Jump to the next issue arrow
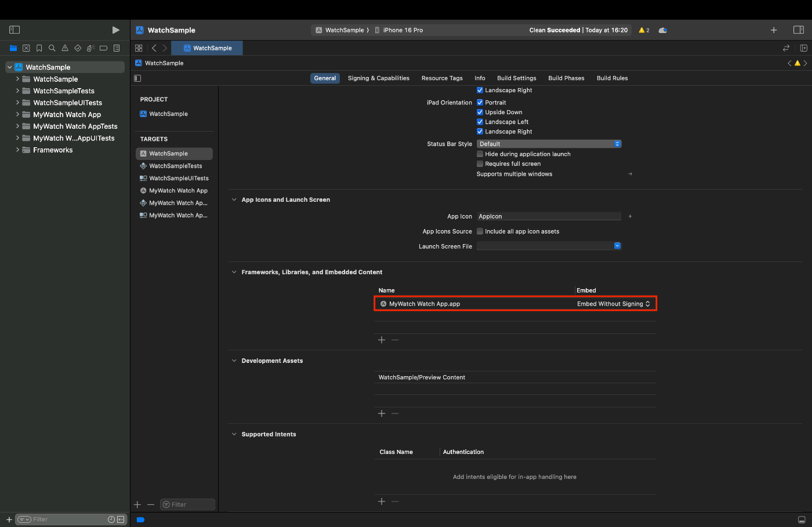 pos(805,63)
